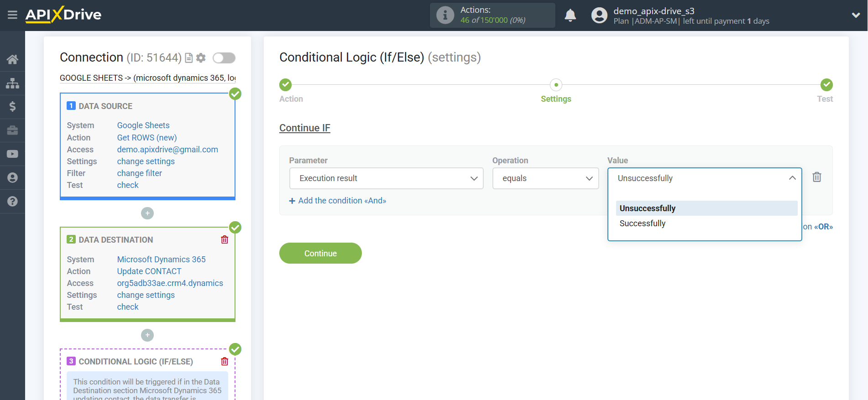Click check under Data Destination Test
The height and width of the screenshot is (400, 868).
(128, 307)
